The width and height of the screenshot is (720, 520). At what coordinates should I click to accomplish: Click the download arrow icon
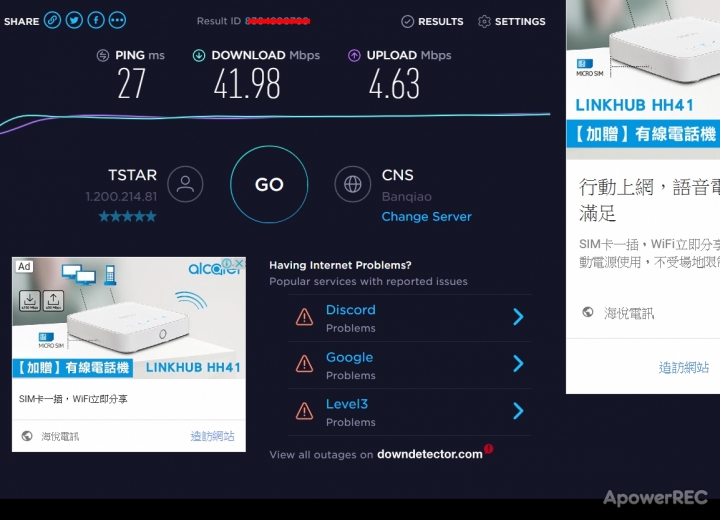(x=199, y=56)
